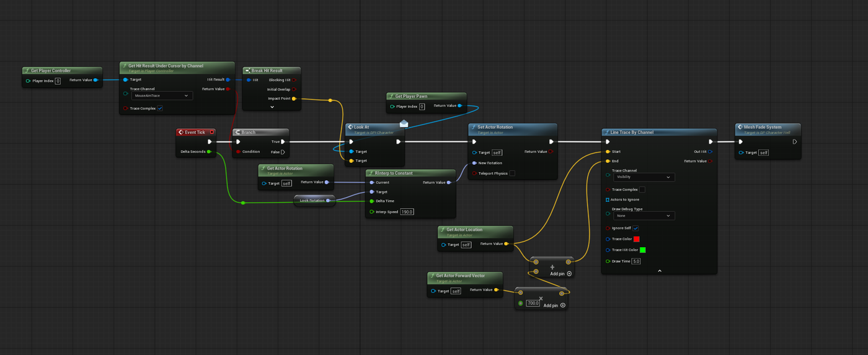This screenshot has height=355, width=868.
Task: Click Target pin on Get Hit Result Under Cursor
Action: coord(126,79)
